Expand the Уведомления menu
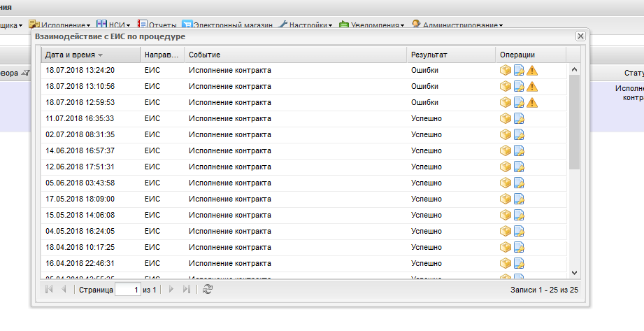The height and width of the screenshot is (331, 644). coord(372,25)
